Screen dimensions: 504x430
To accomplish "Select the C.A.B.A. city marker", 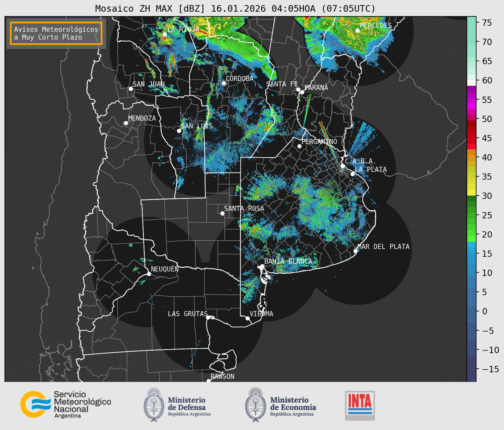I will click(343, 166).
